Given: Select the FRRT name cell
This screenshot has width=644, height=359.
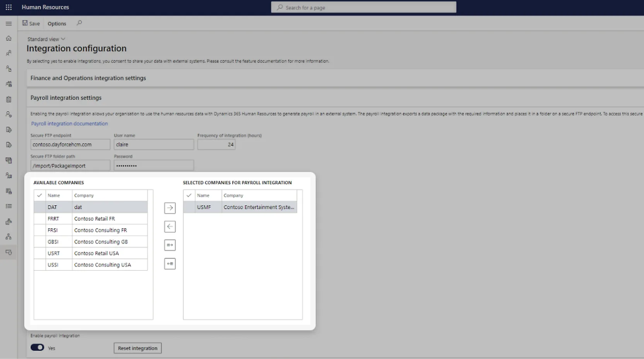Looking at the screenshot, I should (x=59, y=219).
